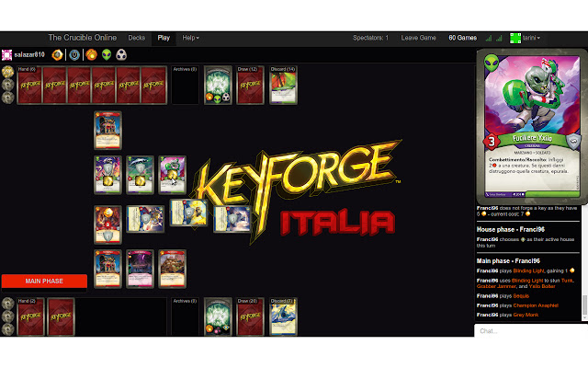The width and height of the screenshot is (588, 368).
Task: Open bottom player's Archives (0) pile
Action: tap(185, 316)
